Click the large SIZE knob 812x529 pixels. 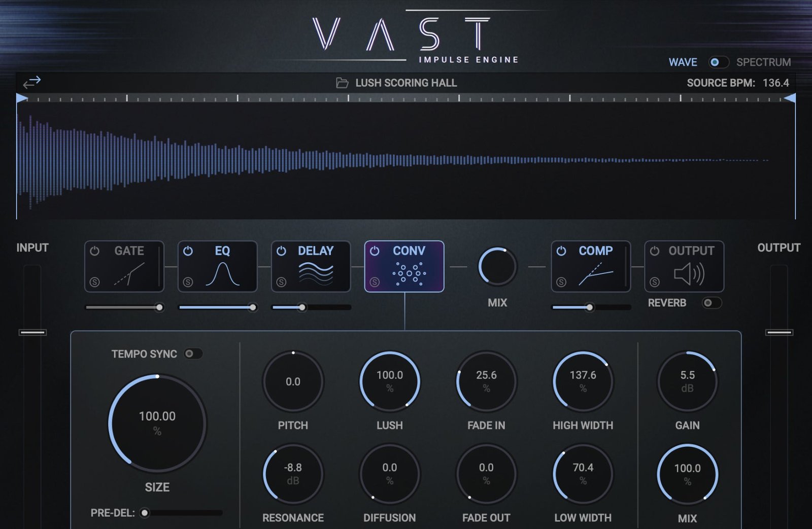157,424
